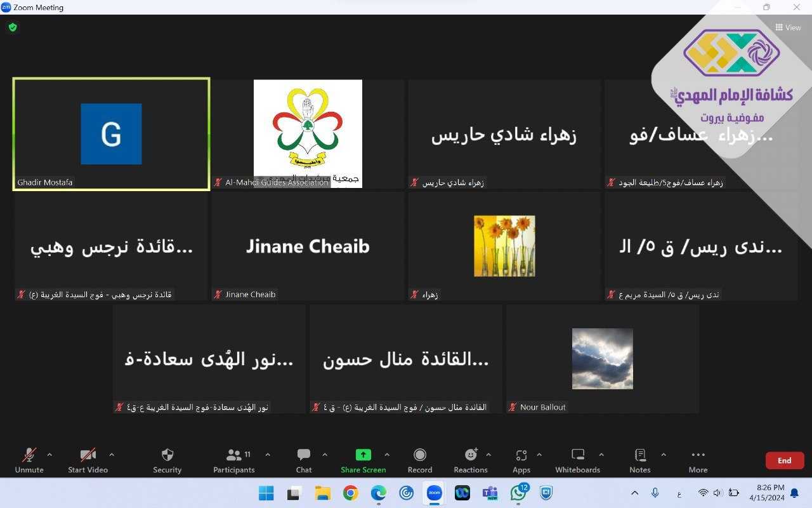Open the Reactions menu

[470, 455]
